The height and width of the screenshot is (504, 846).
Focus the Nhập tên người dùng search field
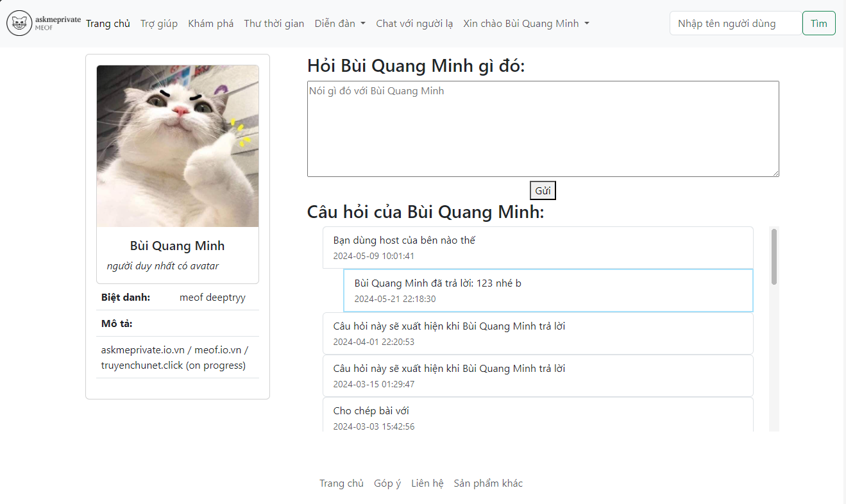(x=736, y=23)
